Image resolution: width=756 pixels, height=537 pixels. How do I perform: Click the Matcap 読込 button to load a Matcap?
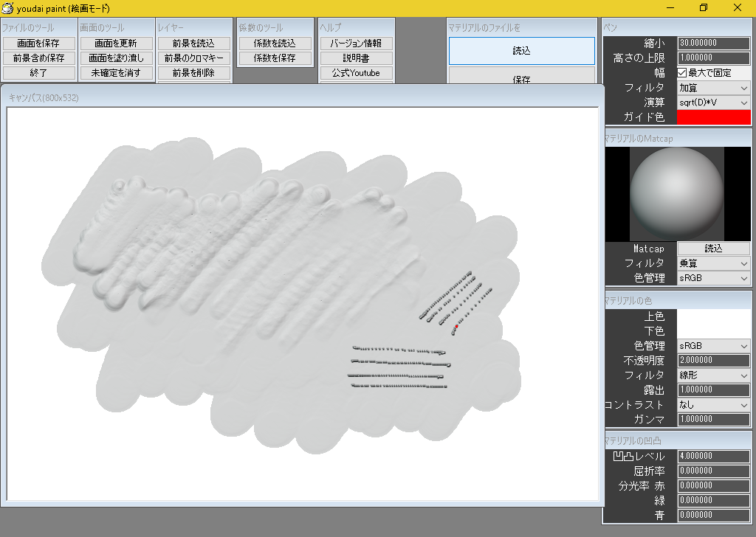(x=713, y=249)
